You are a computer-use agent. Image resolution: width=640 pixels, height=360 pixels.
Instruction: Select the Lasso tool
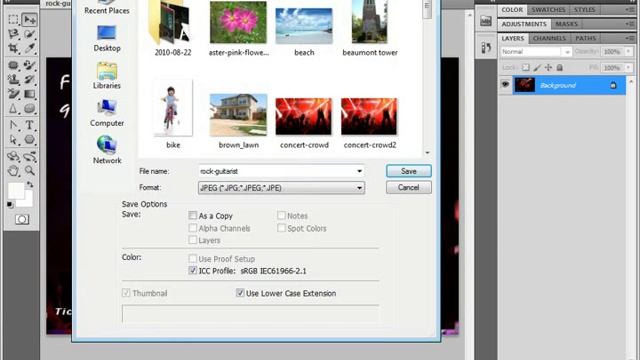(13, 34)
